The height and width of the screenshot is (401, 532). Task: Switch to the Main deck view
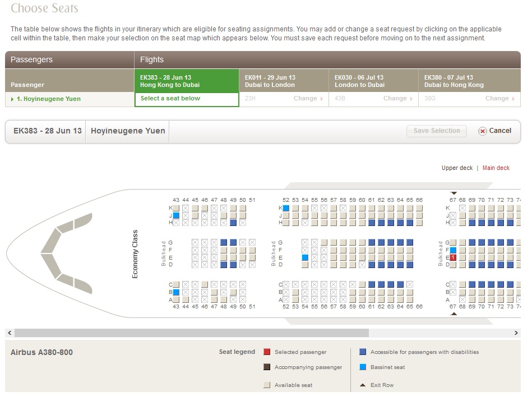coord(496,168)
